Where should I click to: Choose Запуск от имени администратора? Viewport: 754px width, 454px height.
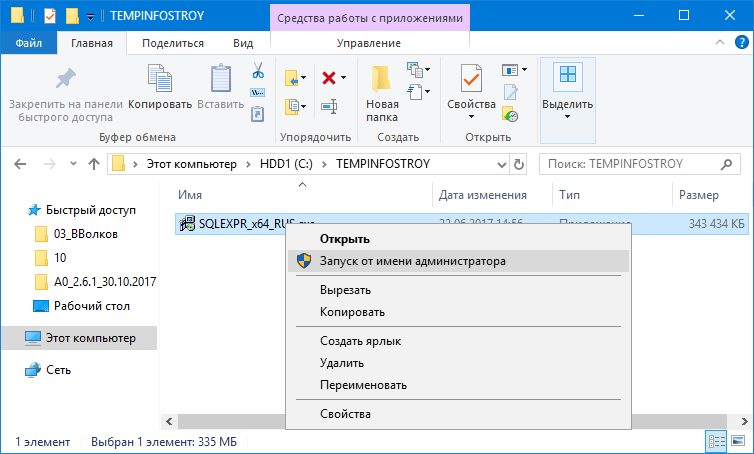click(x=412, y=261)
